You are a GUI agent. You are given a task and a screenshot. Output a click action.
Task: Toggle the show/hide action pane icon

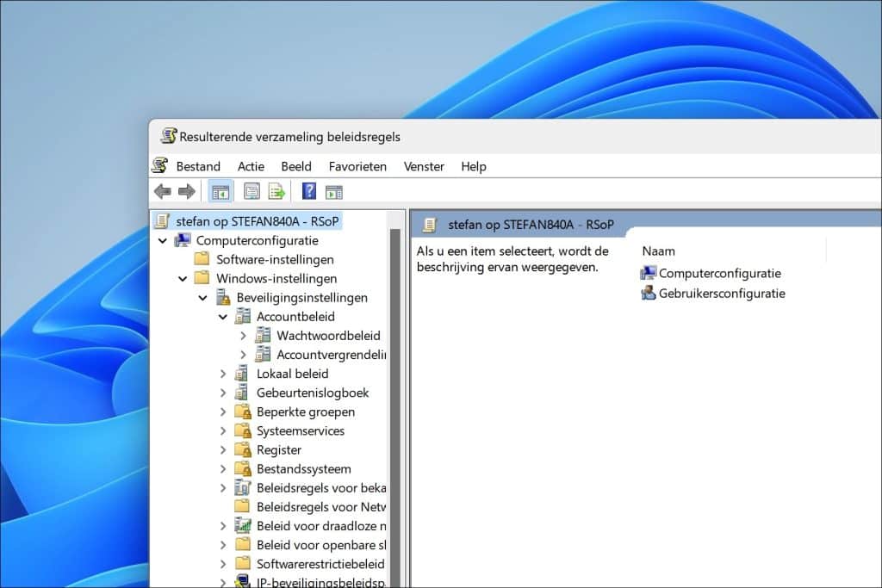coord(334,192)
